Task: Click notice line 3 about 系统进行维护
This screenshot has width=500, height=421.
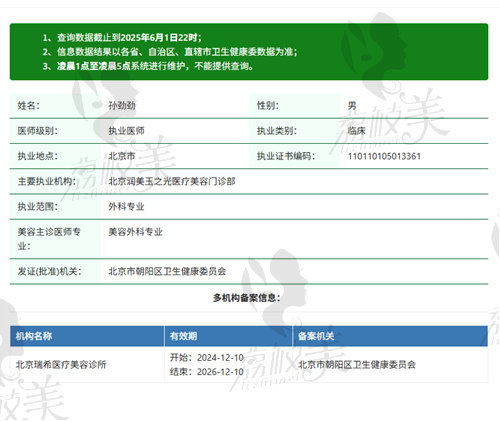Action: click(148, 66)
